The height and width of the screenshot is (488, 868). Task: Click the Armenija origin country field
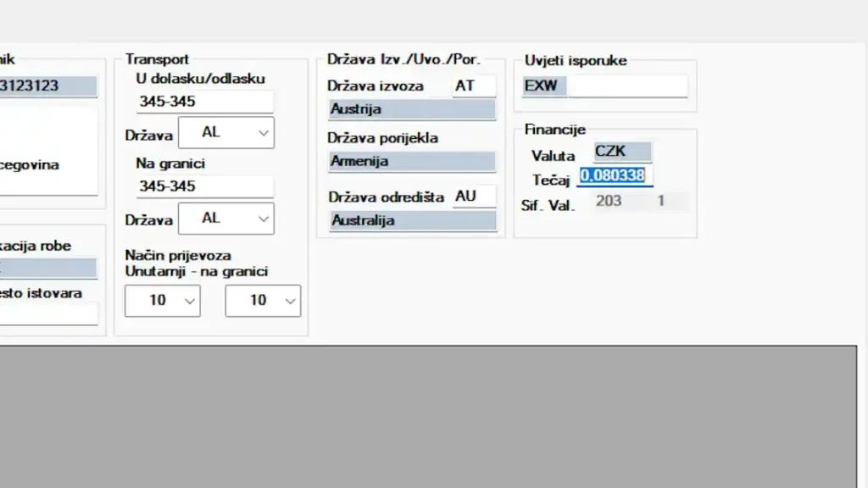[x=412, y=162]
